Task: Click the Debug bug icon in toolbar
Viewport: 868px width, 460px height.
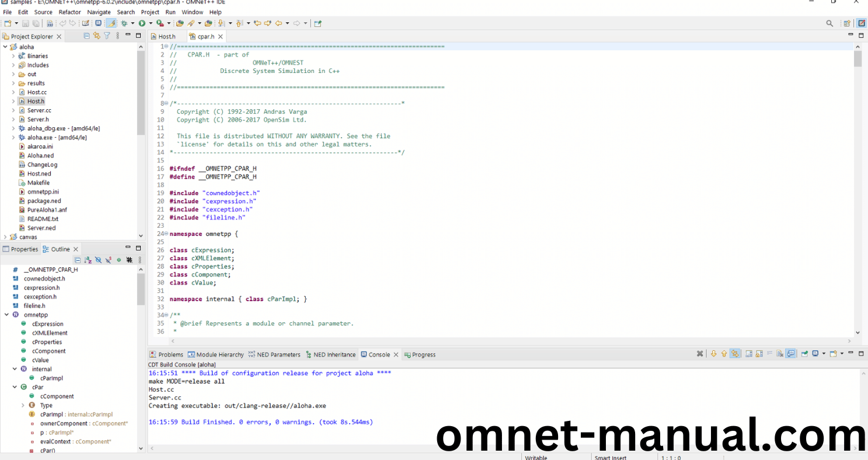Action: point(124,23)
